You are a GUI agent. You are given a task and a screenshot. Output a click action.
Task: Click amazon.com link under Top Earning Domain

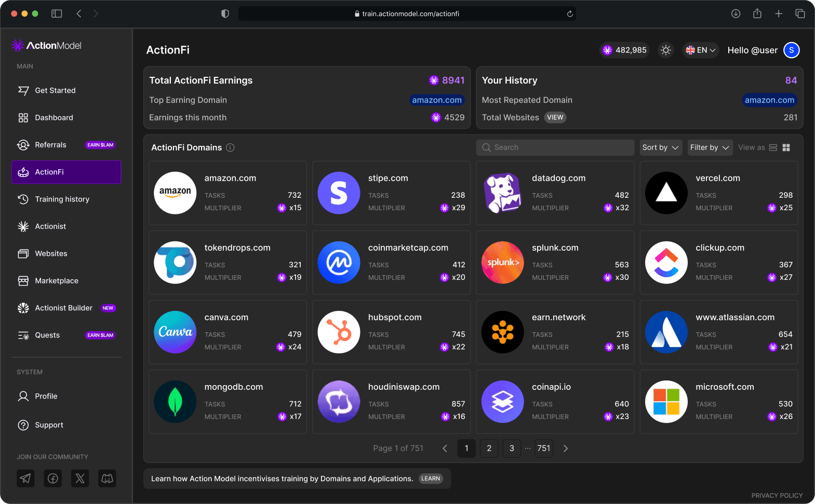coord(437,100)
